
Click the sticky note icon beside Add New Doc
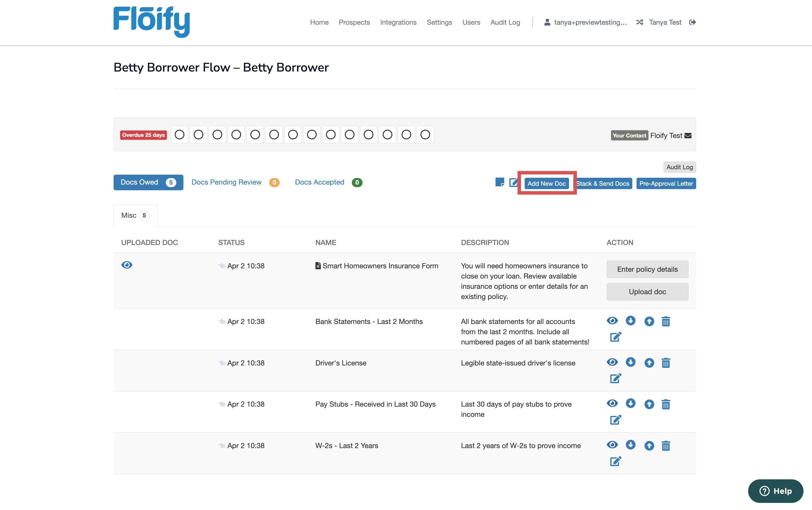(499, 182)
